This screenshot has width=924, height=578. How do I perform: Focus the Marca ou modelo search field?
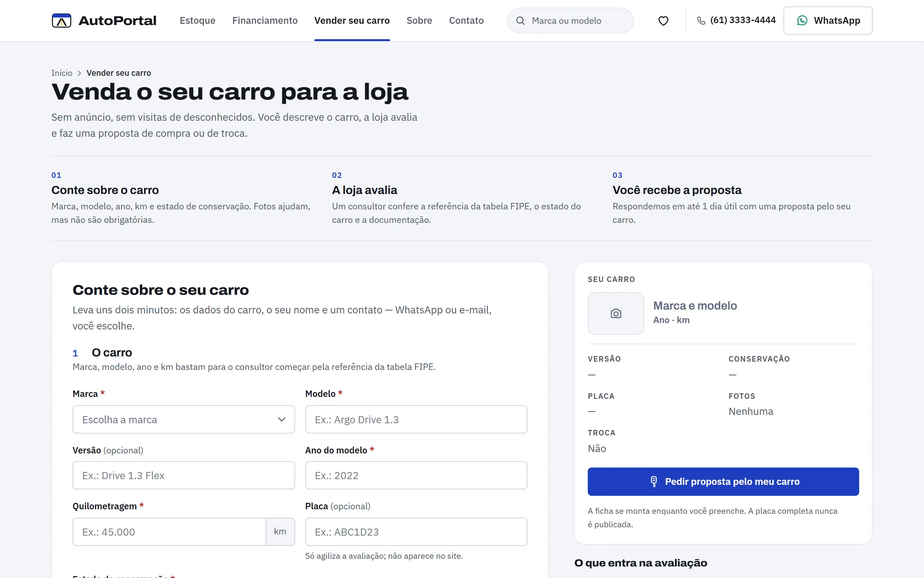tap(570, 21)
